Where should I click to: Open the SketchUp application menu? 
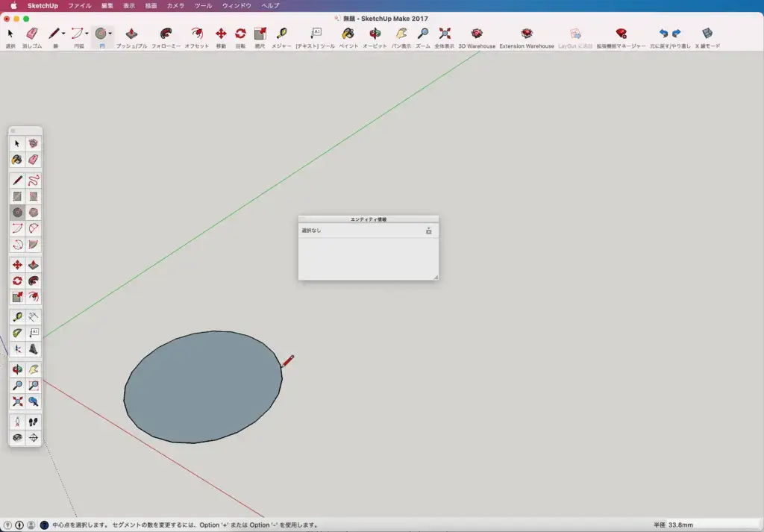tap(43, 6)
